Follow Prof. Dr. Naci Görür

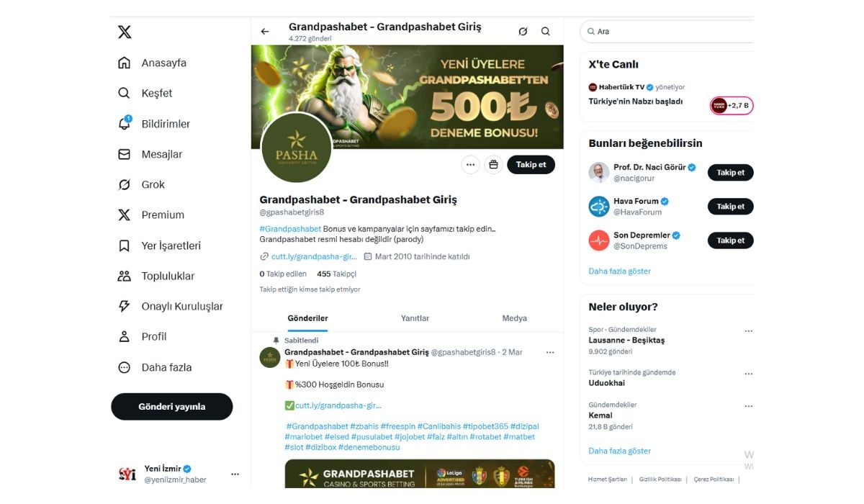[730, 173]
